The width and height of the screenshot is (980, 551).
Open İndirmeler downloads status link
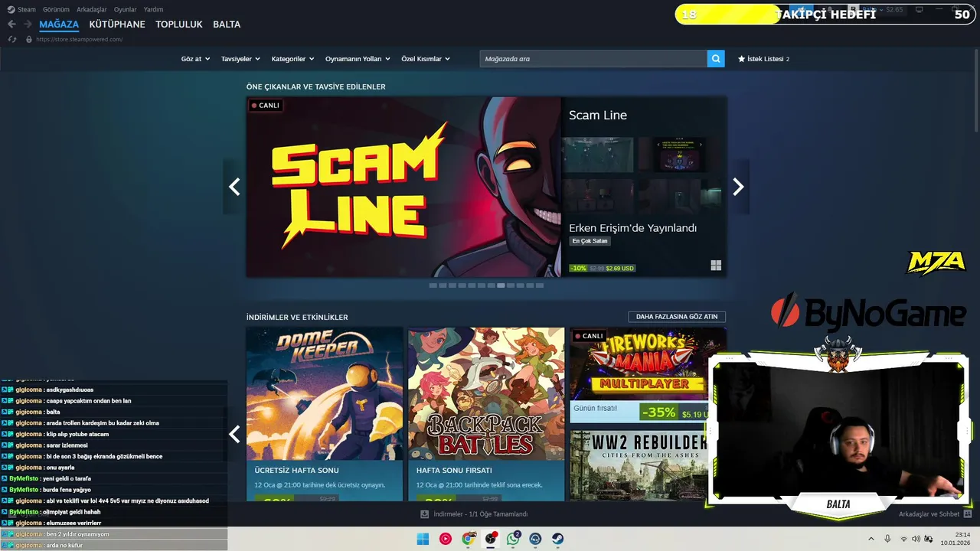(x=480, y=514)
